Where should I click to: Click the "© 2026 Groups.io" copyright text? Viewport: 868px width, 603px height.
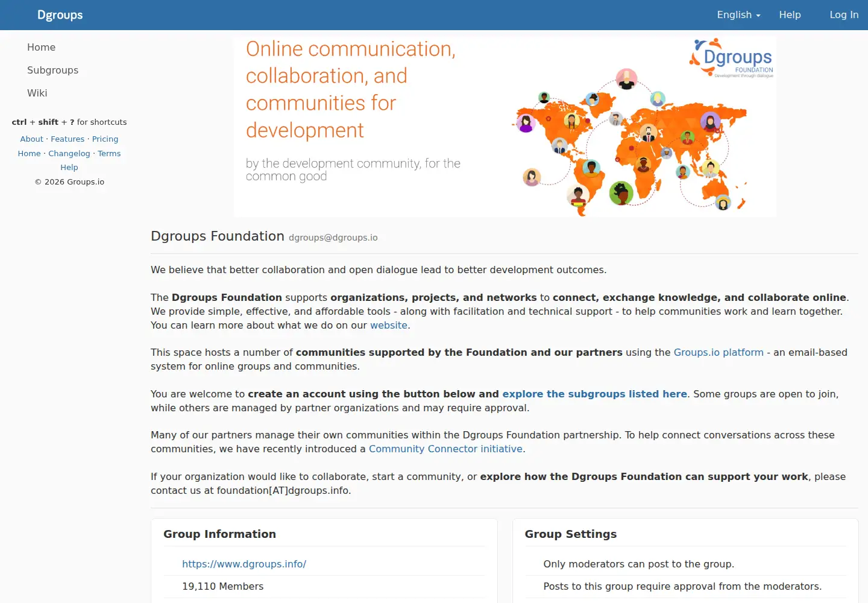69,182
